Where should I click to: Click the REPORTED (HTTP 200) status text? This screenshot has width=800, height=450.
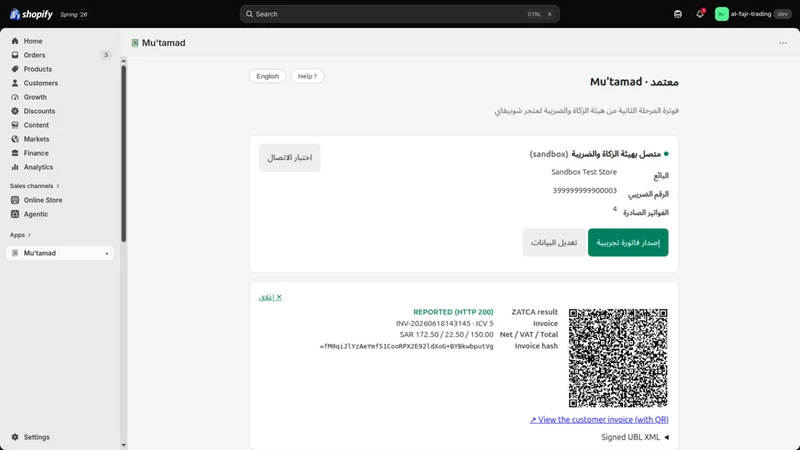pyautogui.click(x=453, y=312)
